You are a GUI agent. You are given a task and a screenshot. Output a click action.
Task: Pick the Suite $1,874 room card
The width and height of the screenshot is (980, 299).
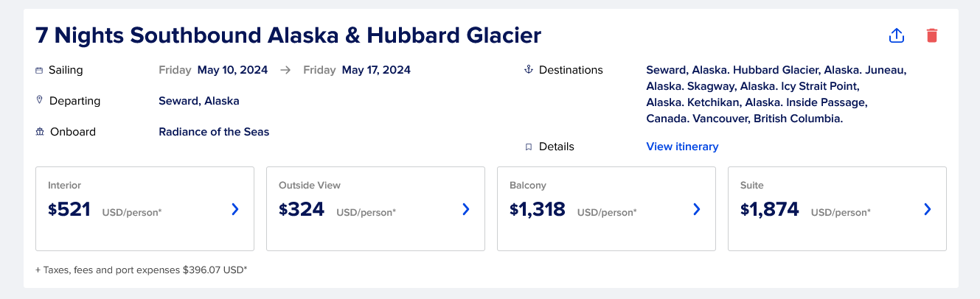(837, 208)
